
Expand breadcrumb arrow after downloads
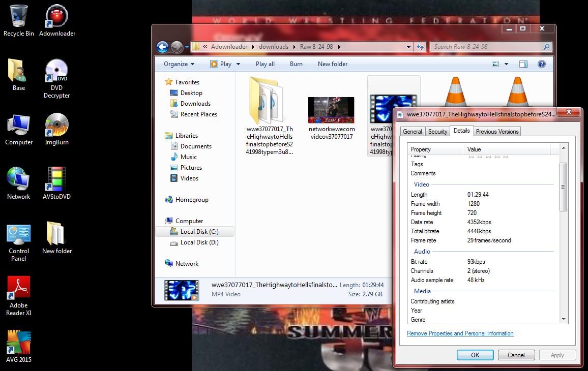294,47
